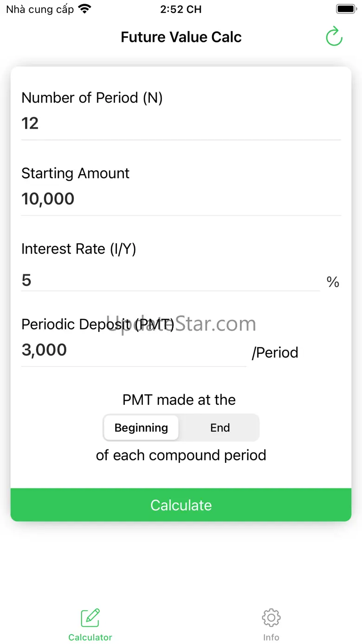
Task: Tap the percent symbol beside interest rate
Action: 333,282
